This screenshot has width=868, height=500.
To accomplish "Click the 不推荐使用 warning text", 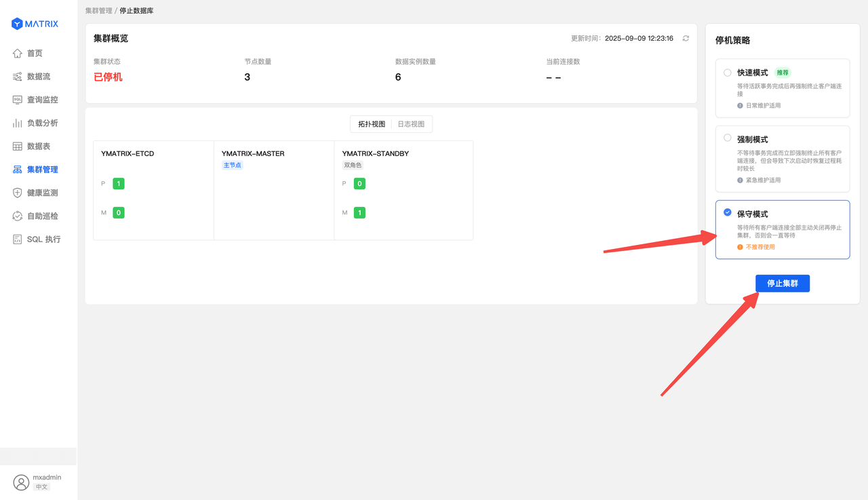I will point(760,247).
